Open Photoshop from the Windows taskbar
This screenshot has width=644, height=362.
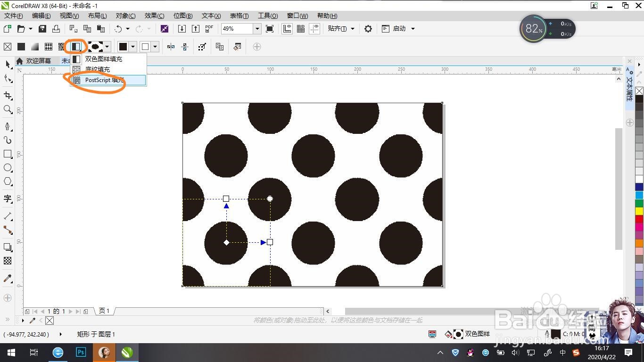81,353
